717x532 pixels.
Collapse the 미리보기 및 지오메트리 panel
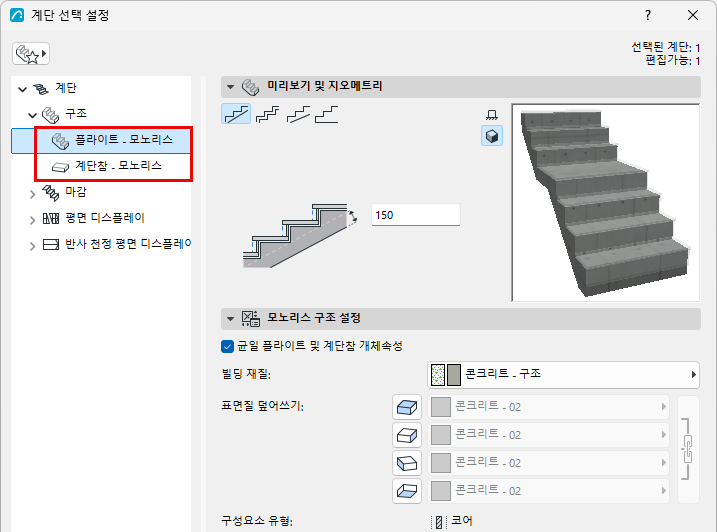(x=230, y=86)
